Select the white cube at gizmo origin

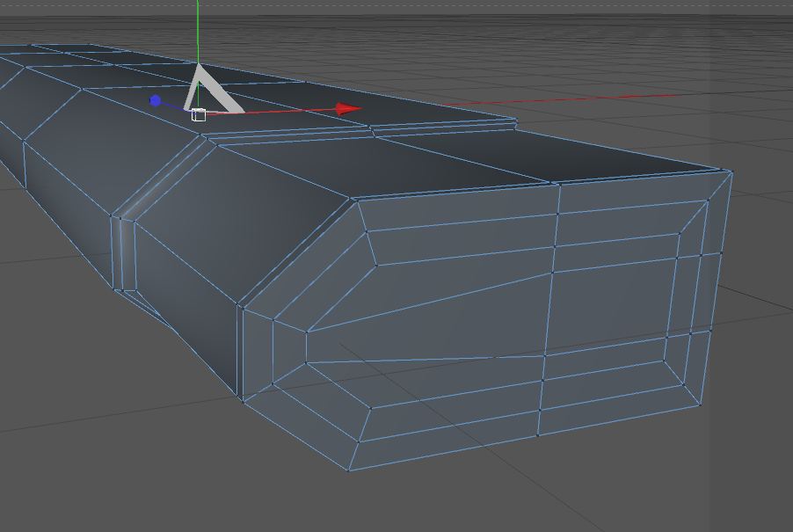199,115
